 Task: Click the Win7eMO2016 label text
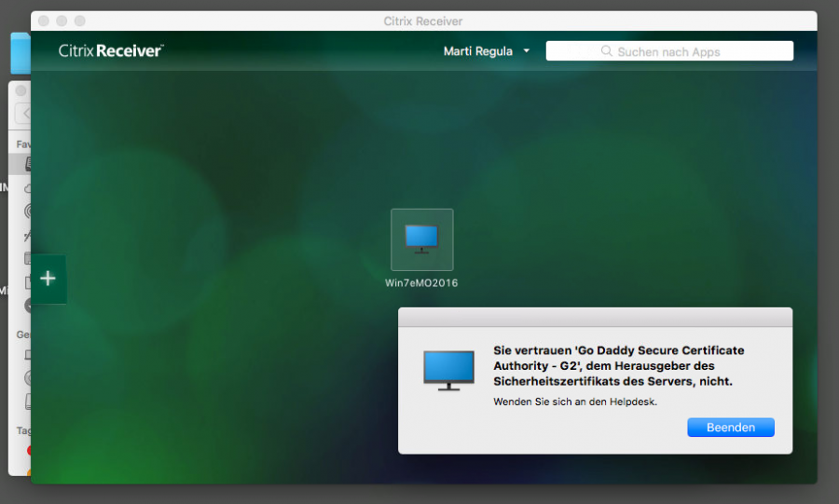pyautogui.click(x=421, y=283)
